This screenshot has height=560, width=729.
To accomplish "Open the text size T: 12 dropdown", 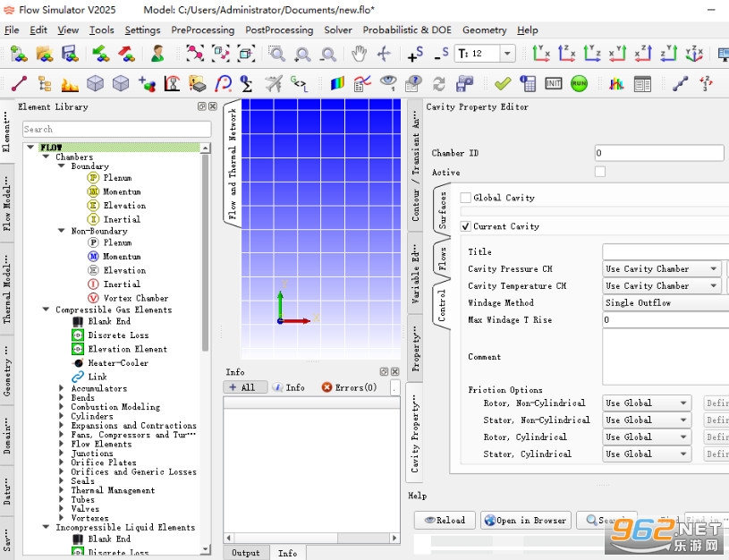I will (x=508, y=54).
